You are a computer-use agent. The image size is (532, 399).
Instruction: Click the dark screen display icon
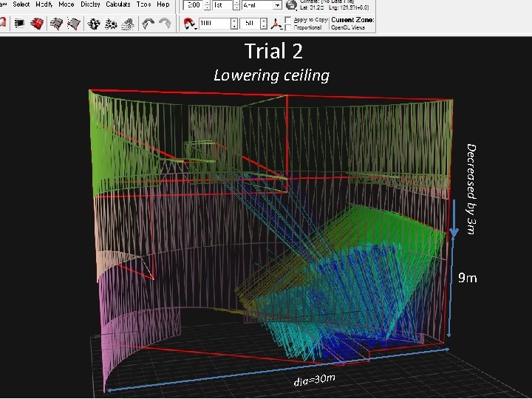tap(20, 24)
